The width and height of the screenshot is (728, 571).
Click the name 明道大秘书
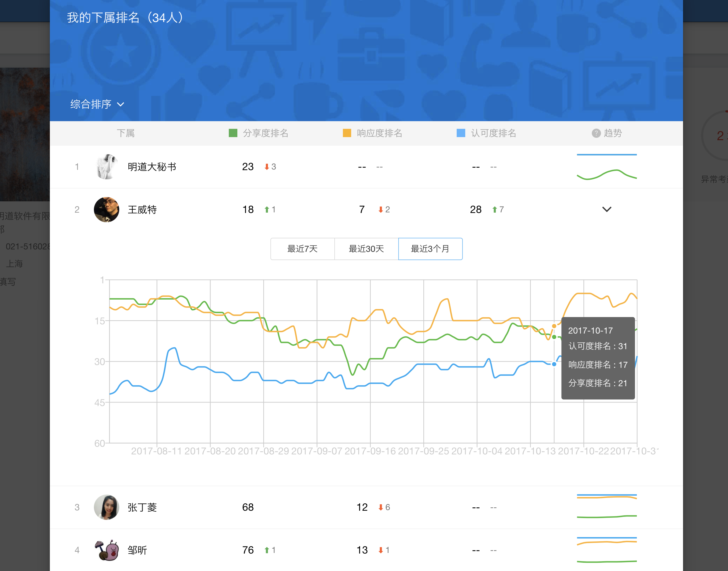click(152, 166)
